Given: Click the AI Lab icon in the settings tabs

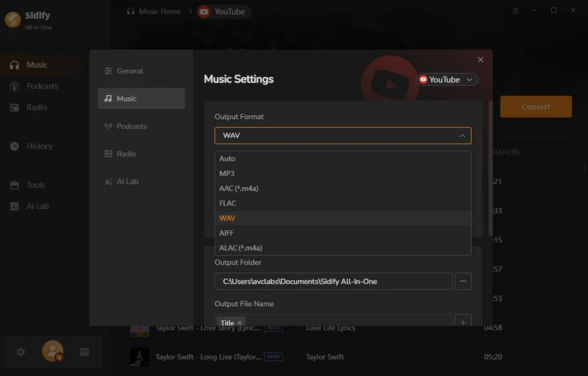Looking at the screenshot, I should click(108, 182).
